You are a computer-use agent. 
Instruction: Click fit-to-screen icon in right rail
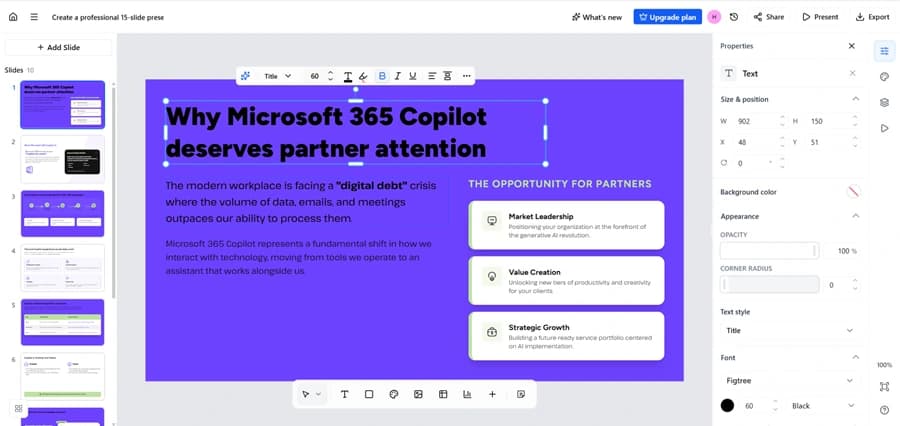(x=884, y=387)
